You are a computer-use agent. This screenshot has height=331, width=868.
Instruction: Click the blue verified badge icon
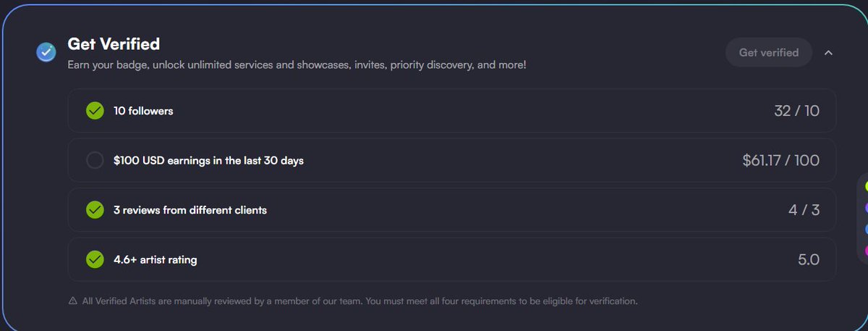click(x=46, y=52)
